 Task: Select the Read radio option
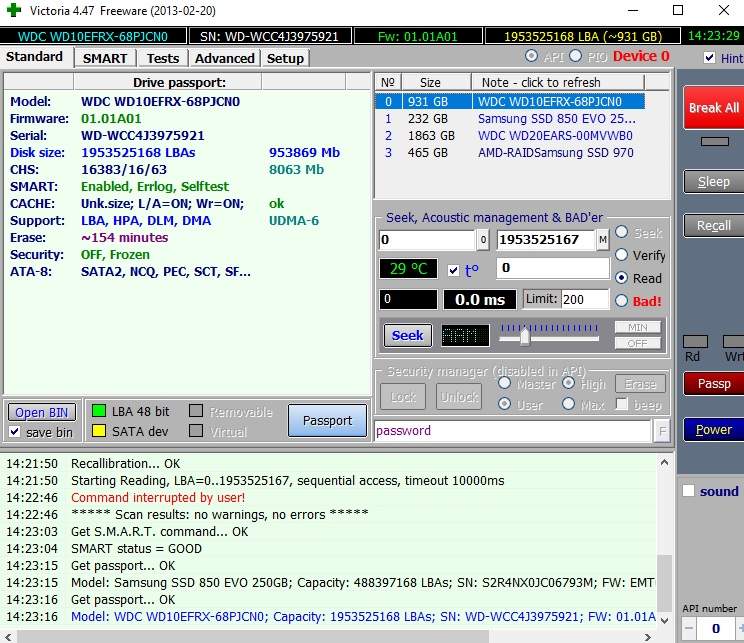622,278
